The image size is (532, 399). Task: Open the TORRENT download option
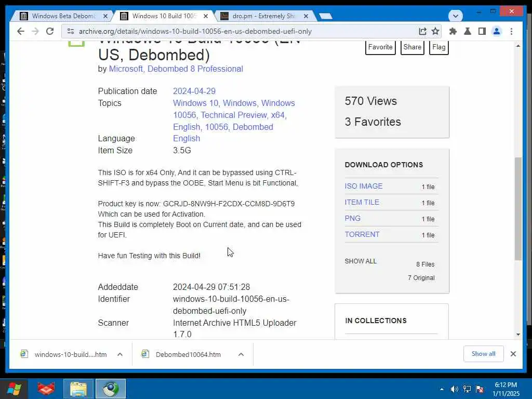point(362,234)
